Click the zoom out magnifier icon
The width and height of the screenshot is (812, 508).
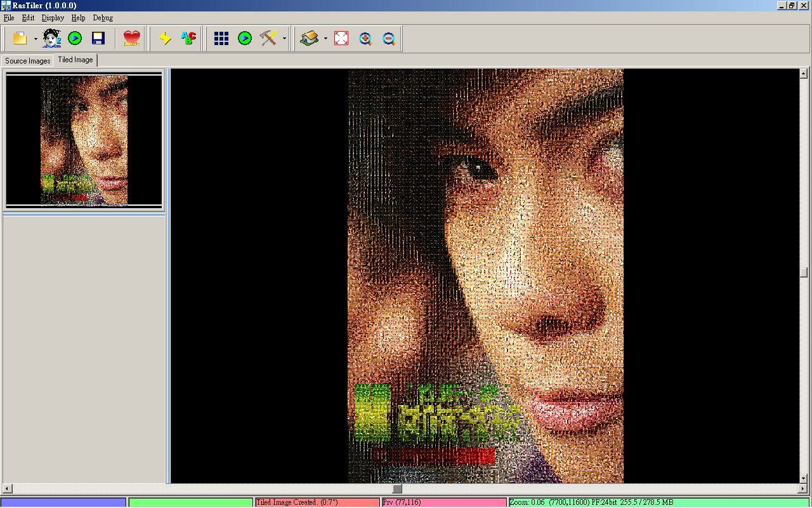pyautogui.click(x=389, y=38)
